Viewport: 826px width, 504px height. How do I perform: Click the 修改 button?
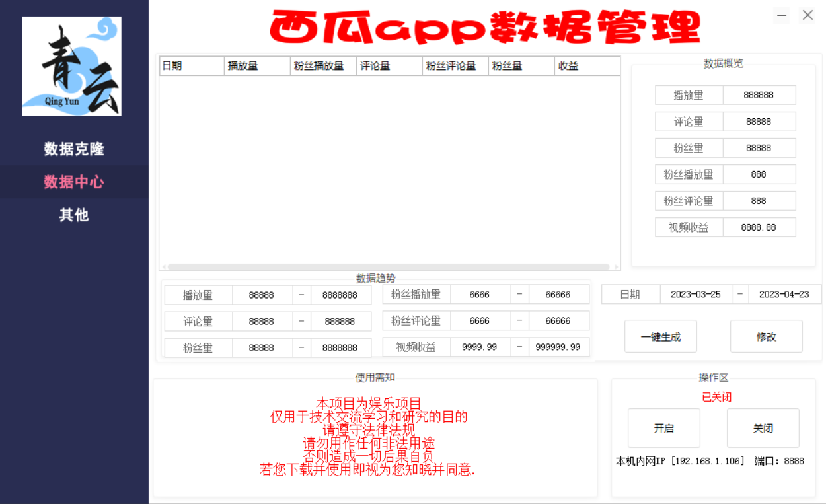[767, 337]
